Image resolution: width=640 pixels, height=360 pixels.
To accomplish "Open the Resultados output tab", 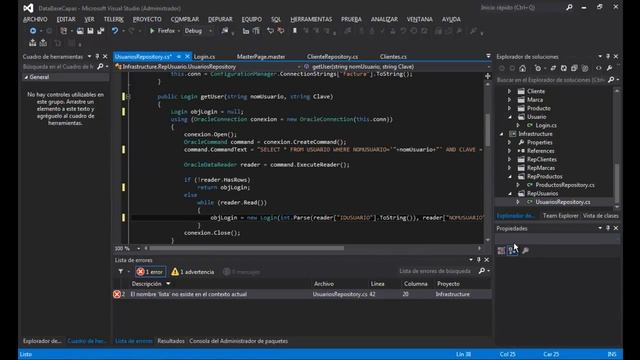I will click(171, 341).
